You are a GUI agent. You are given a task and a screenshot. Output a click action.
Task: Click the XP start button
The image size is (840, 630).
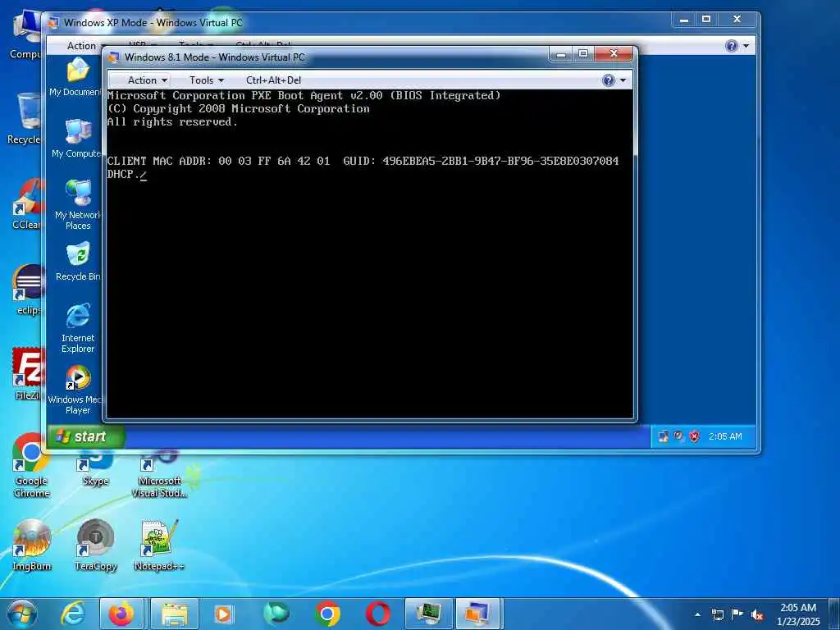pos(84,436)
